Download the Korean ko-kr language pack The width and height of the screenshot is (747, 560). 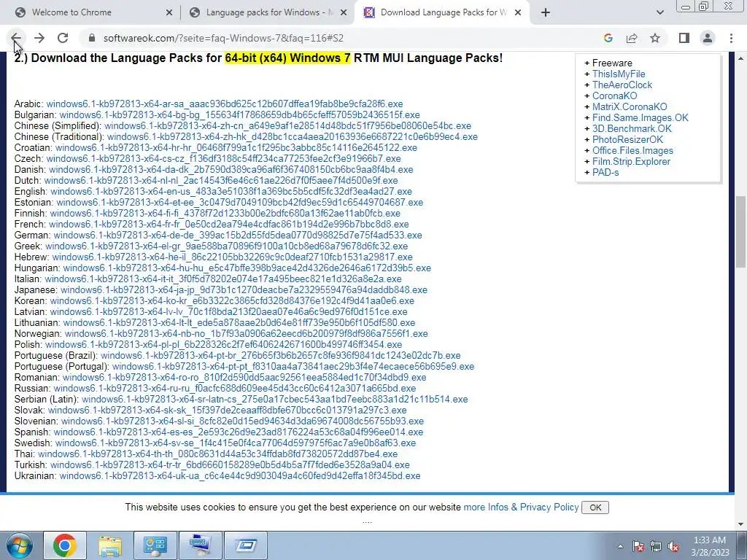click(232, 301)
